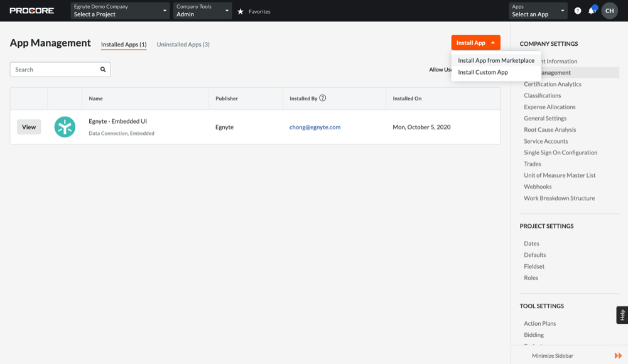The width and height of the screenshot is (628, 364).
Task: Click inside the Search input field
Action: coord(53,69)
